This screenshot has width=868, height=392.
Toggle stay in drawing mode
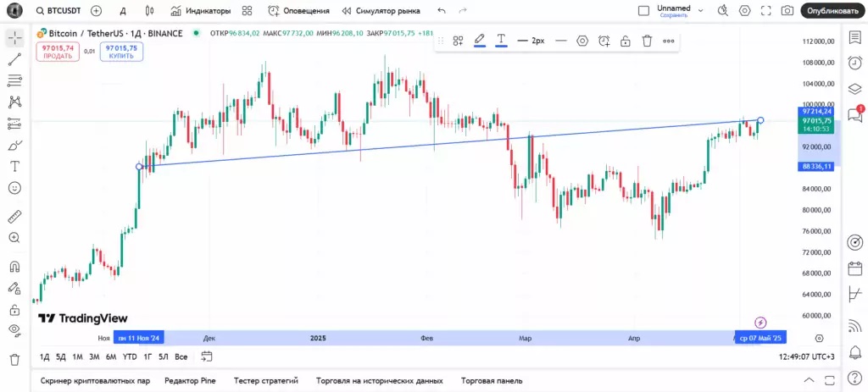point(15,288)
